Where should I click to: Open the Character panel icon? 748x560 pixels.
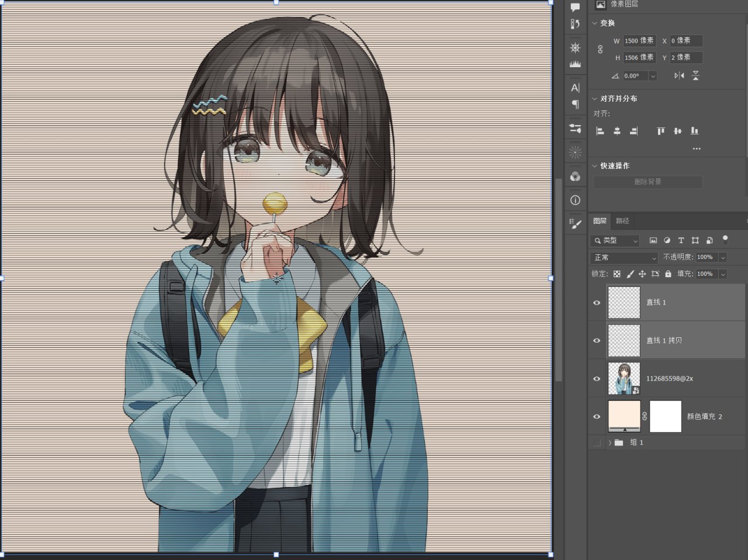click(x=575, y=88)
